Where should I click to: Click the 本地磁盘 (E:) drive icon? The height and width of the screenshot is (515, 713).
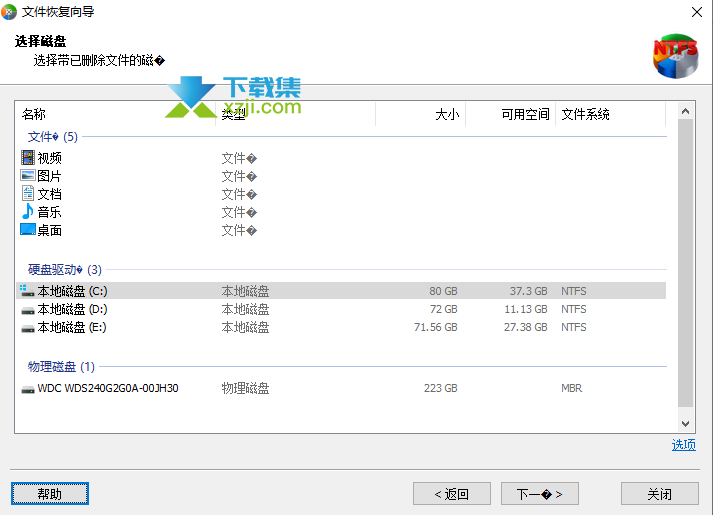pyautogui.click(x=28, y=329)
